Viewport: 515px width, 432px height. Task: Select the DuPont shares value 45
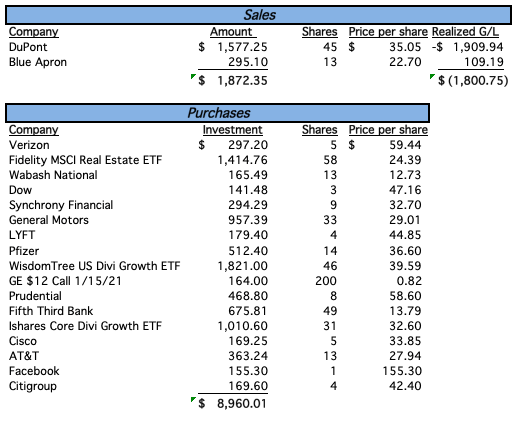click(x=330, y=47)
